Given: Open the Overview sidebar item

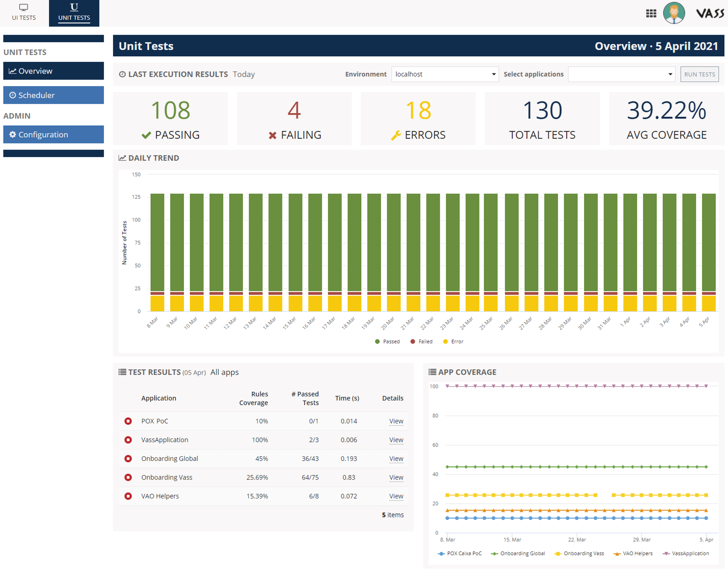Looking at the screenshot, I should coord(53,71).
